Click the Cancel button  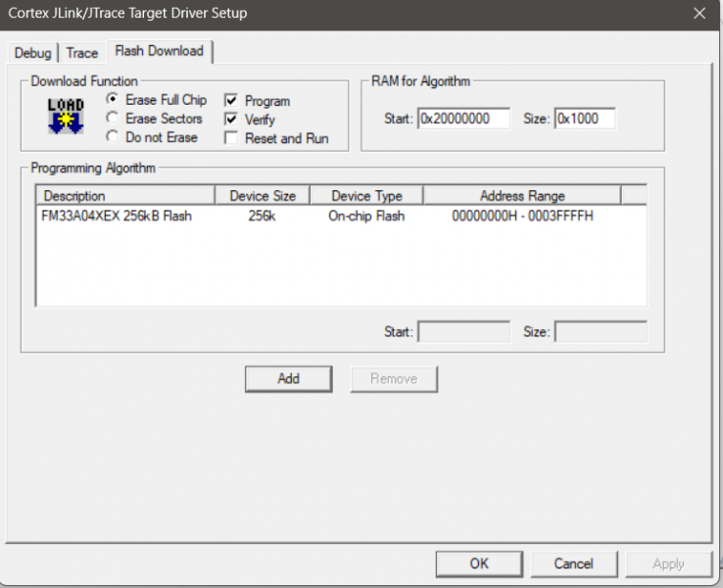pos(573,563)
